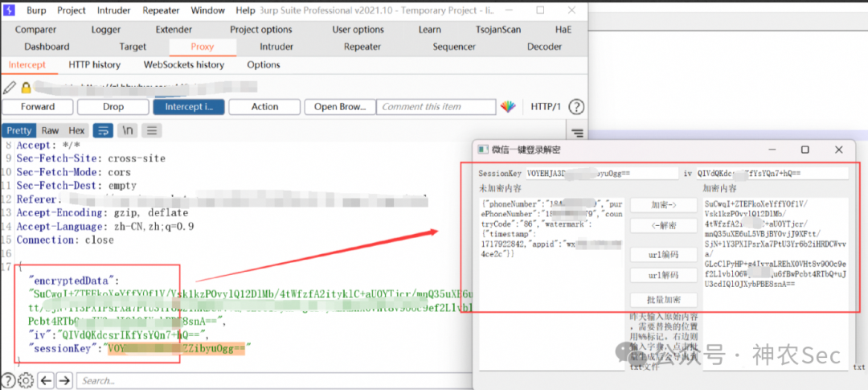
Task: Open the Burp menu
Action: click(36, 10)
